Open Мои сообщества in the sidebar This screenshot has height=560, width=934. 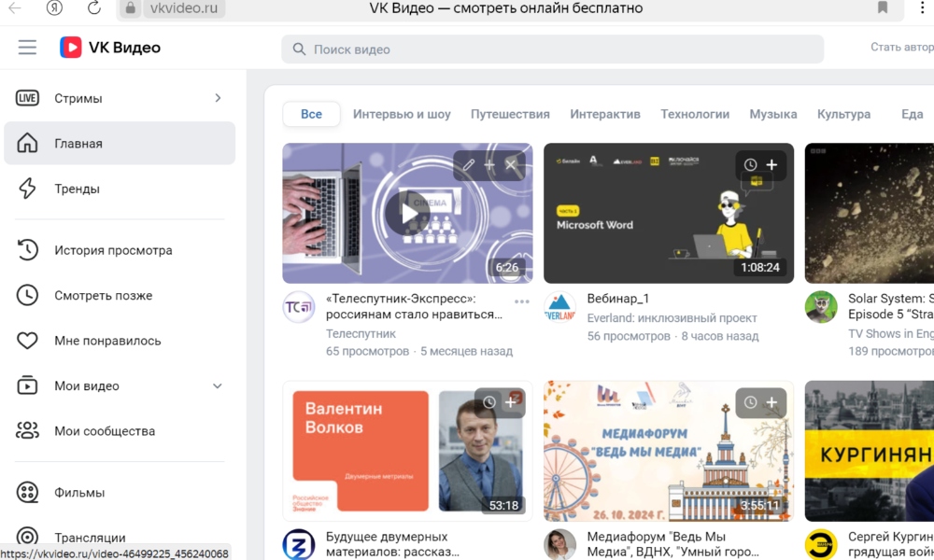pos(120,431)
